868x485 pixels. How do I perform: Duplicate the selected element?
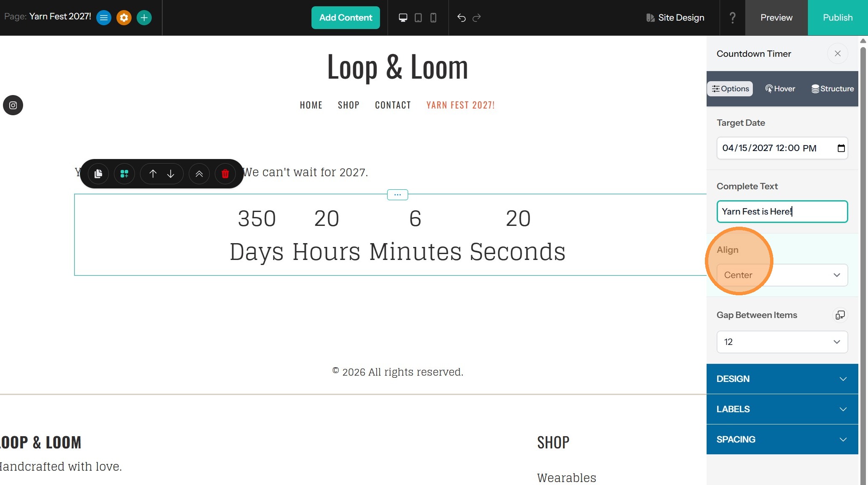click(98, 174)
